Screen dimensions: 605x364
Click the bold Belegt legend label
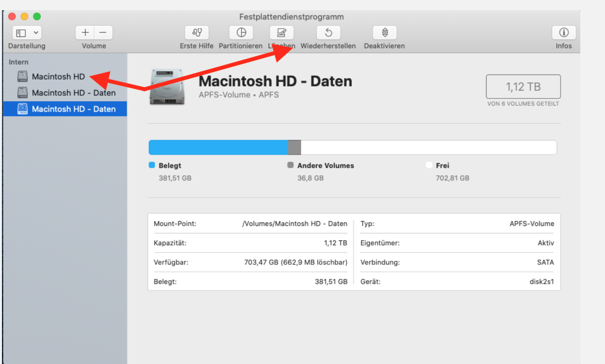pyautogui.click(x=170, y=166)
